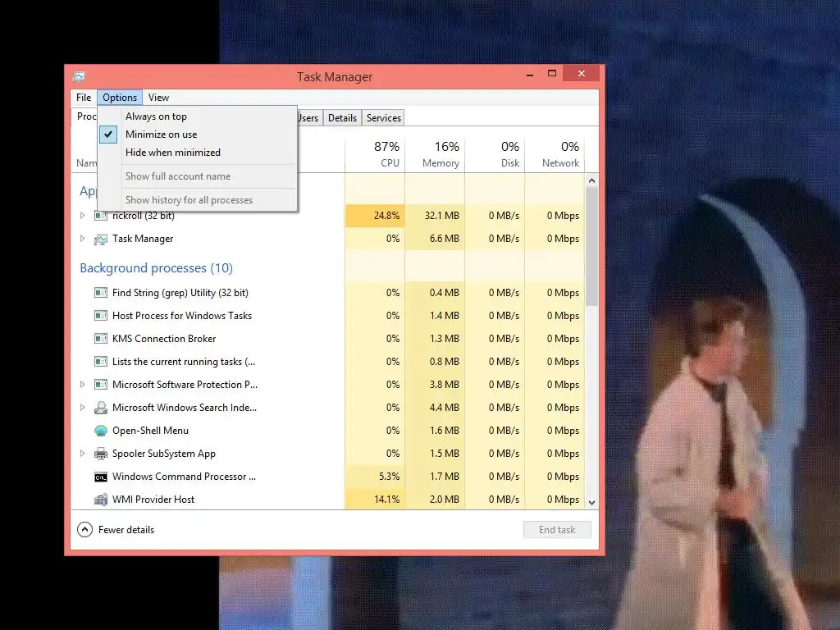Viewport: 840px width, 630px height.
Task: Minimize the Task Manager window
Action: click(530, 74)
